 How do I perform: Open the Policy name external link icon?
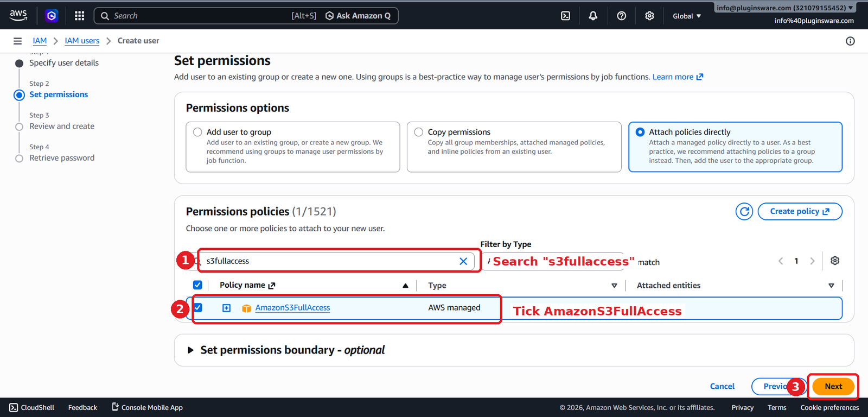[272, 285]
